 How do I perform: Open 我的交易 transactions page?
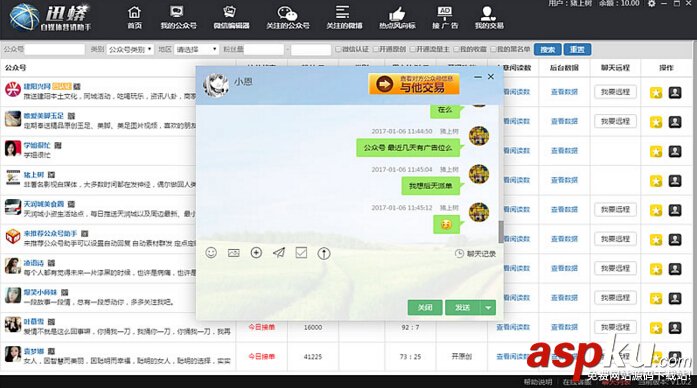tap(489, 18)
